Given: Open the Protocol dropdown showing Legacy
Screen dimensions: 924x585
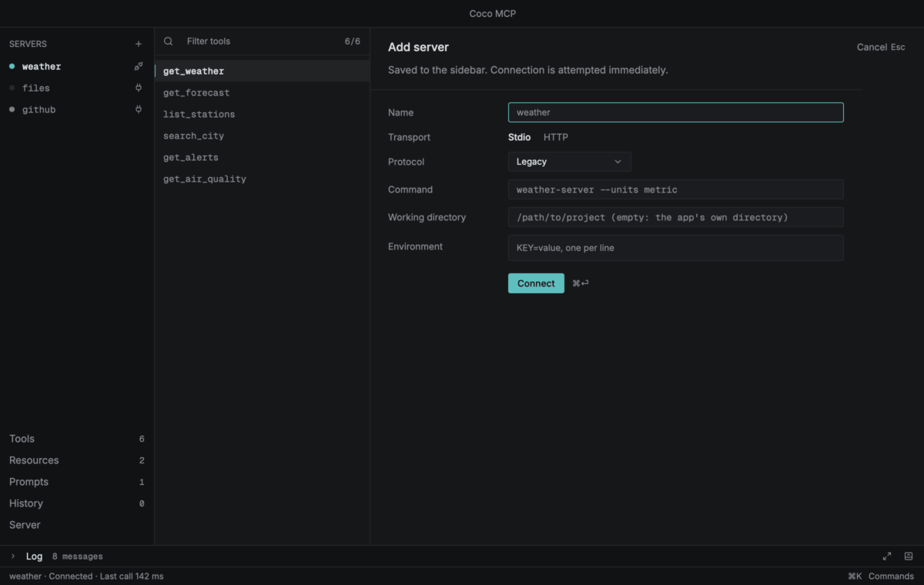Looking at the screenshot, I should pos(570,162).
